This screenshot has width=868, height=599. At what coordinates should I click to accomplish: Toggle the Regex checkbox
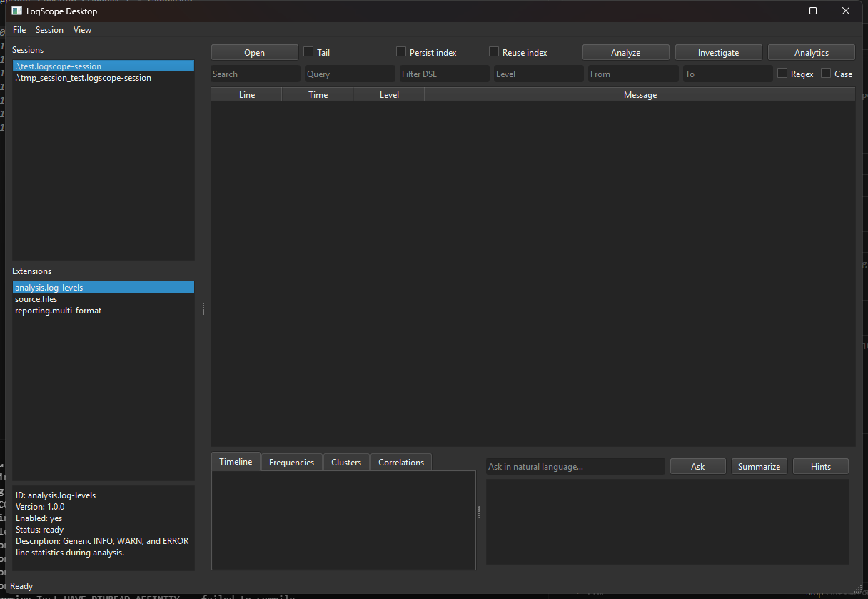(x=782, y=74)
